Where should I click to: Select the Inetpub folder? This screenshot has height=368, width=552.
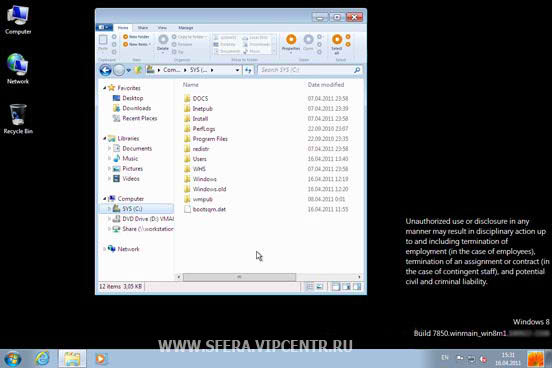[x=198, y=108]
